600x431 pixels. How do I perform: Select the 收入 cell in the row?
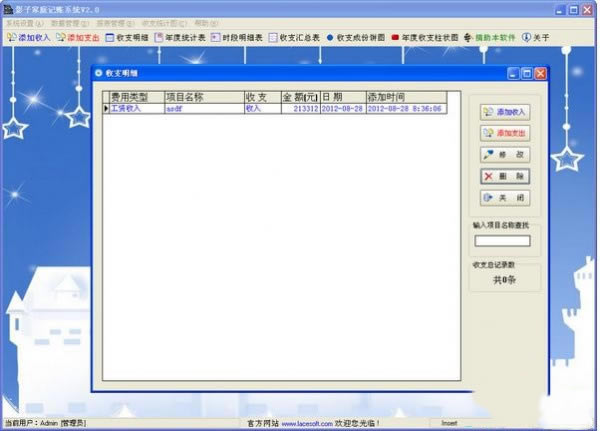(263, 109)
